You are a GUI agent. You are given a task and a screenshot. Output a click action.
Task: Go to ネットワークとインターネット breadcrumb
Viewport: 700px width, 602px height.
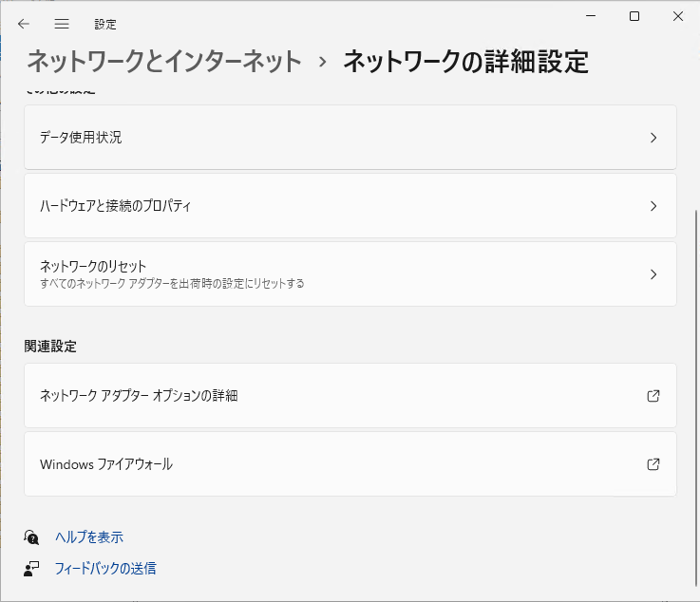(x=164, y=61)
